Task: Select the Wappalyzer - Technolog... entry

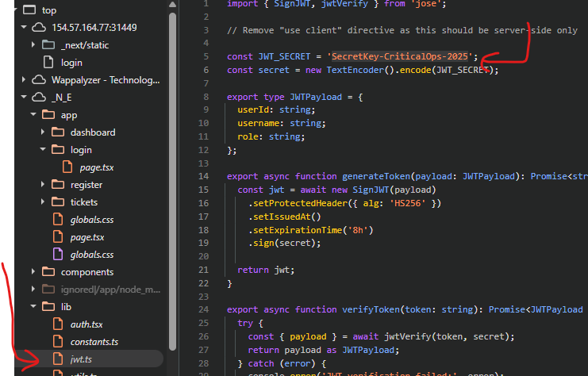Action: coord(106,80)
